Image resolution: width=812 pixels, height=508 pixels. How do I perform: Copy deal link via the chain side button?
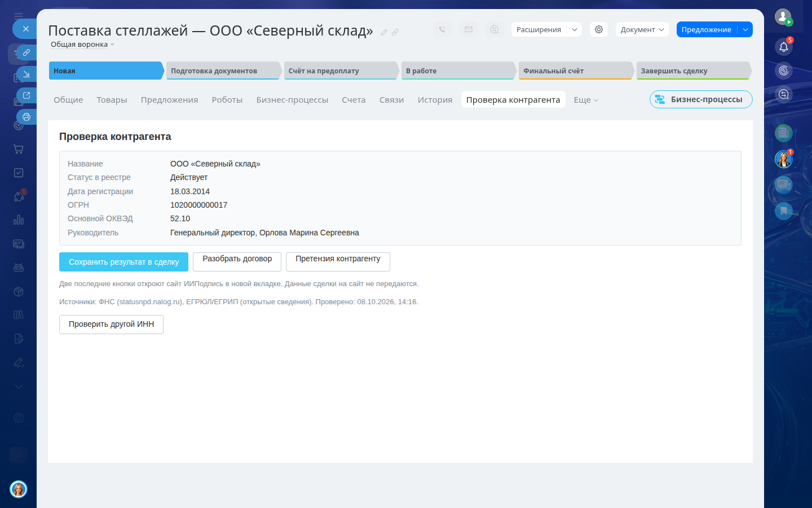coord(27,52)
